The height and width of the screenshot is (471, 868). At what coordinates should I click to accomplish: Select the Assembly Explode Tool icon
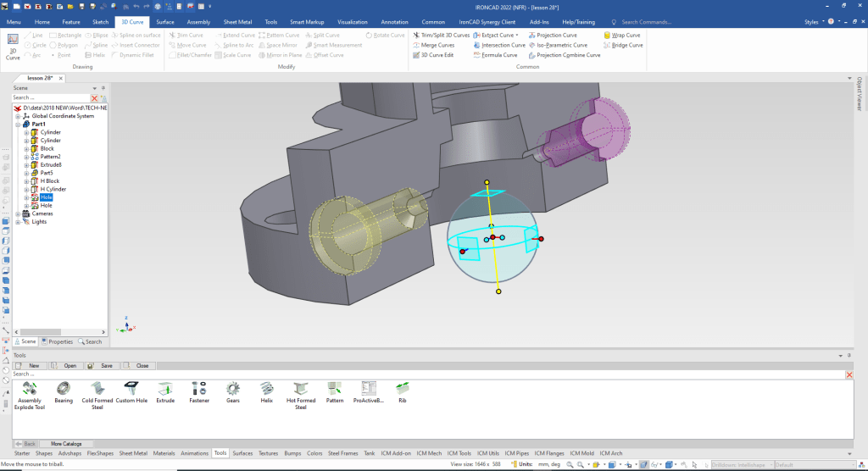[30, 389]
